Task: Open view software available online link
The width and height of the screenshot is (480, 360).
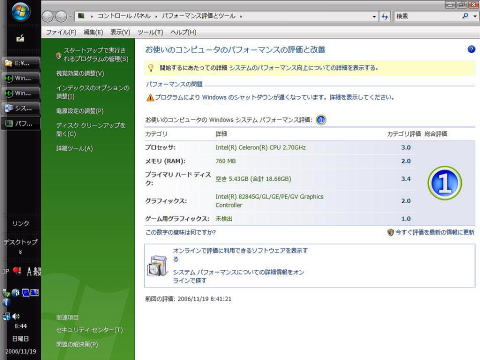Action: tap(240, 254)
